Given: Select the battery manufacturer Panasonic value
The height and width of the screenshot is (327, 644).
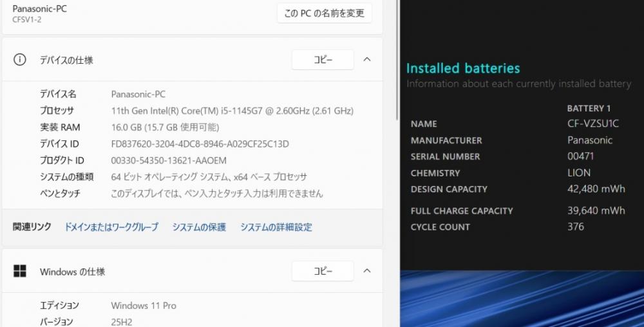Looking at the screenshot, I should coord(590,140).
